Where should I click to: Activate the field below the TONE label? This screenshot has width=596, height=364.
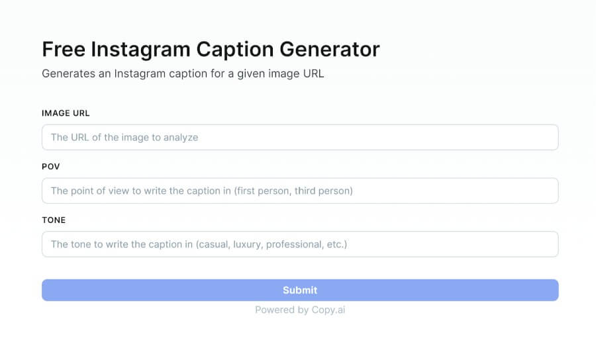tap(300, 244)
